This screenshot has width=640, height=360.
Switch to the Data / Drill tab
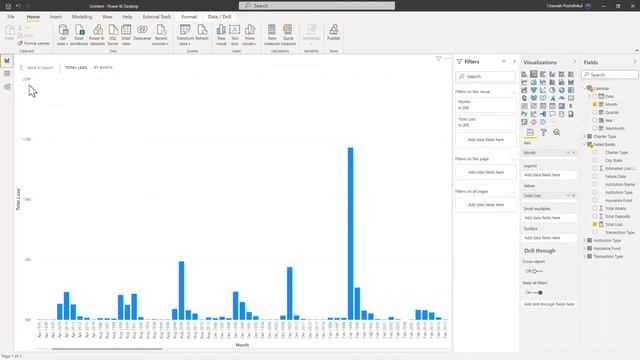pos(220,17)
